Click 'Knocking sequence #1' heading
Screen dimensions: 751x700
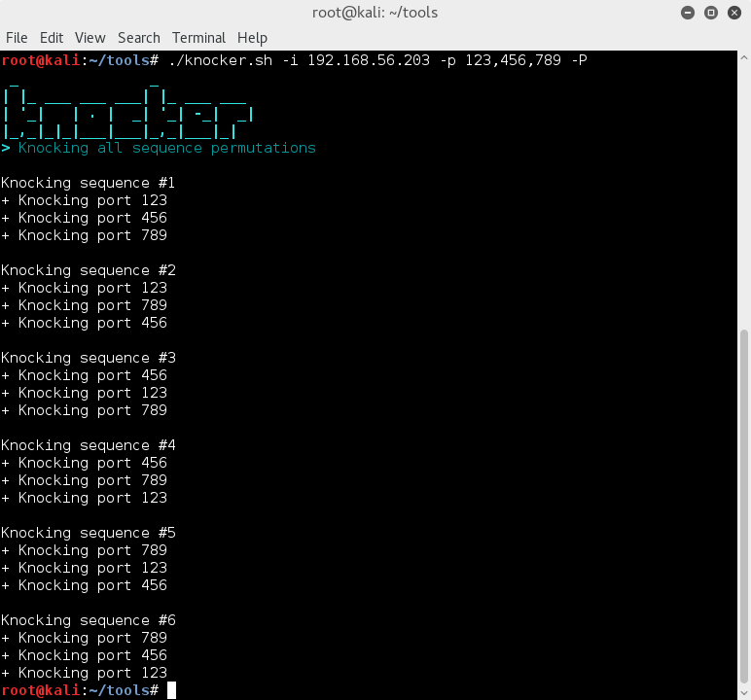click(89, 183)
